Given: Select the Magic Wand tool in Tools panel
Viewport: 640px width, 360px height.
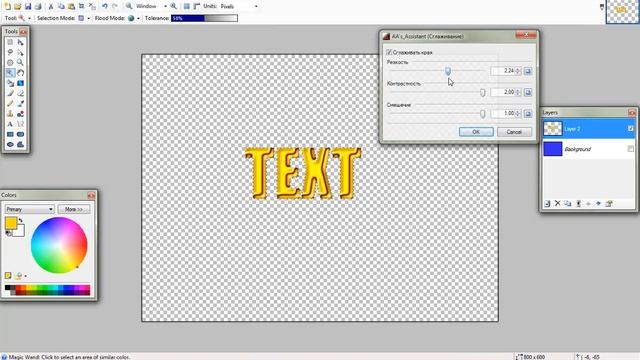Looking at the screenshot, I should (10, 73).
